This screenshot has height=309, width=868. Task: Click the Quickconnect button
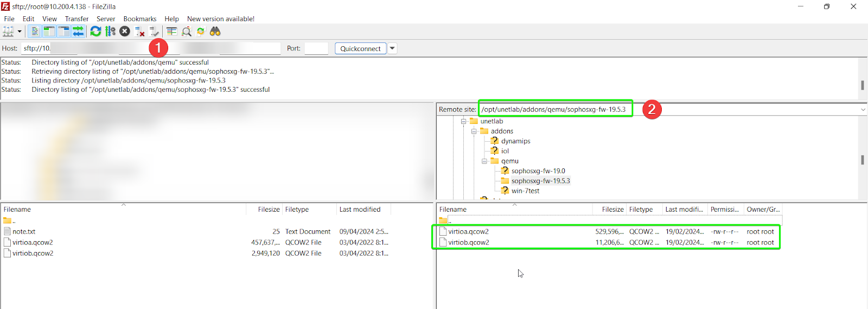coord(360,48)
